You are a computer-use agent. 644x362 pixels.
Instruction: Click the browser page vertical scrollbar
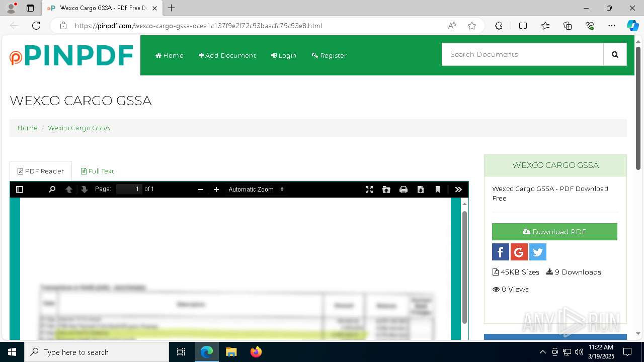tap(638, 108)
